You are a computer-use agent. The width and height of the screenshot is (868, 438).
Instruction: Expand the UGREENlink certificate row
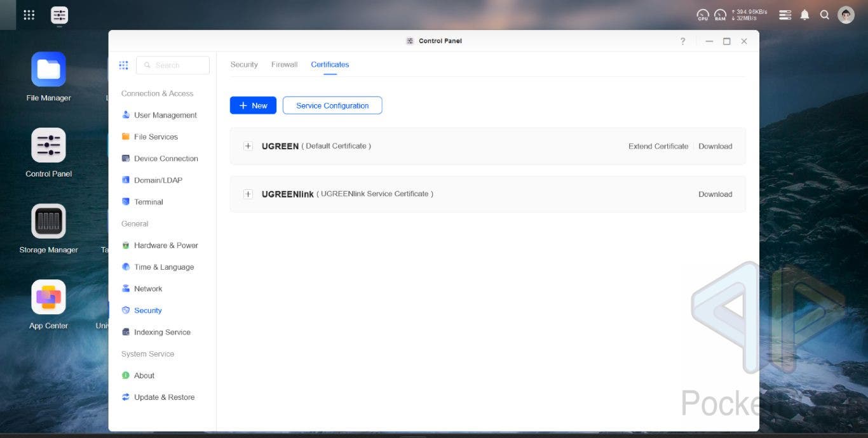click(x=248, y=194)
